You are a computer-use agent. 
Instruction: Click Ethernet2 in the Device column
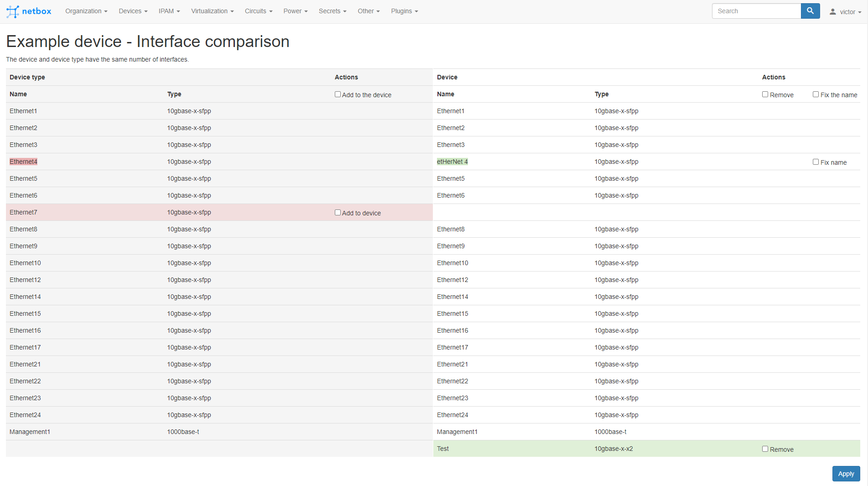click(451, 128)
